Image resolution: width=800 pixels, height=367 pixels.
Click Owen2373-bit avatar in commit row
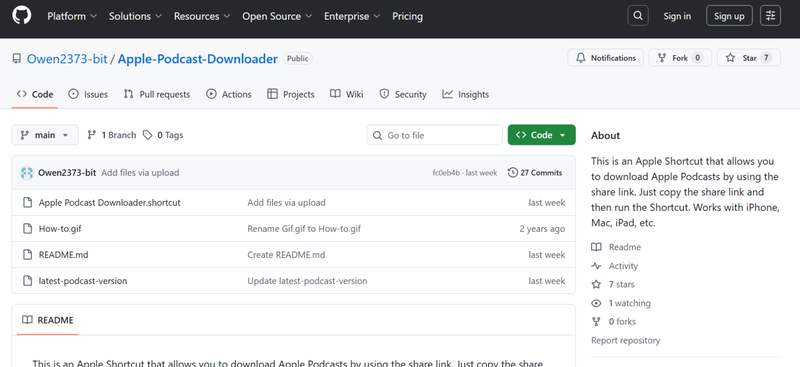[x=27, y=173]
